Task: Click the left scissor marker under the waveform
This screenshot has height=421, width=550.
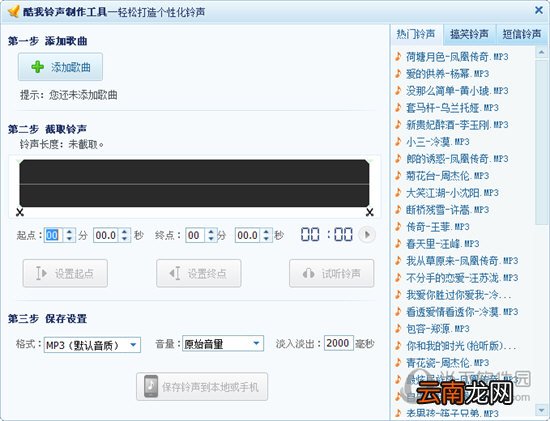Action: 20,212
